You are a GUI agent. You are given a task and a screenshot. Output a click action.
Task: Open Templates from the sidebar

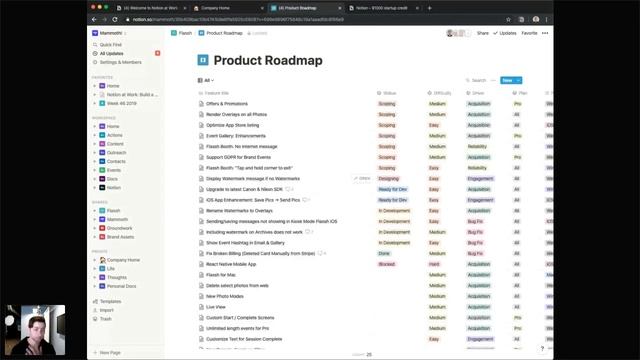(x=110, y=301)
